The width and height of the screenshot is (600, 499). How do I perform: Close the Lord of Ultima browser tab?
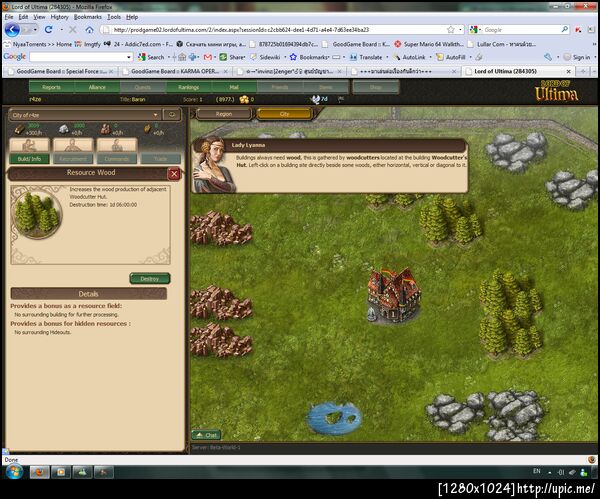coord(568,71)
